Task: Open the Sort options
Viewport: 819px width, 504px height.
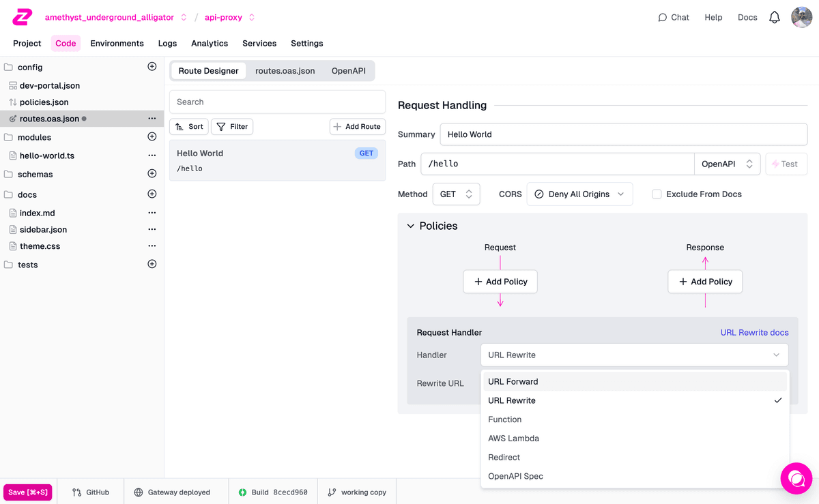Action: click(188, 126)
